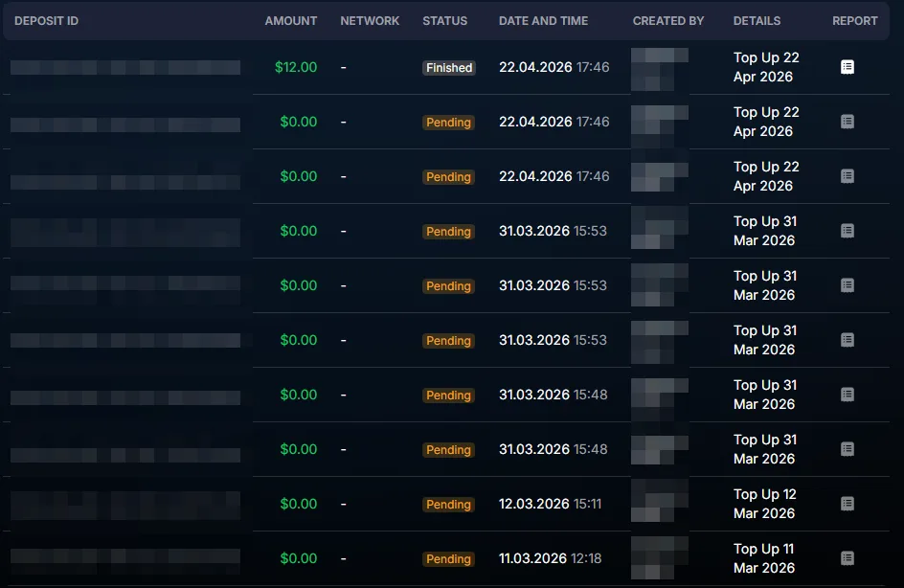
Task: Open report for the topmost 31.03.2026 15:53 deposit
Action: [847, 231]
